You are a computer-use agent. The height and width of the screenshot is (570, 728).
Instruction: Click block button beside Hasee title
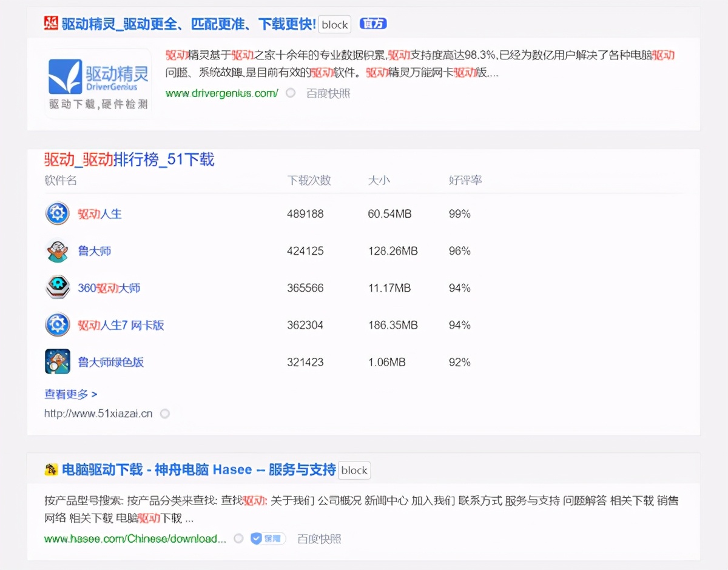click(x=354, y=470)
